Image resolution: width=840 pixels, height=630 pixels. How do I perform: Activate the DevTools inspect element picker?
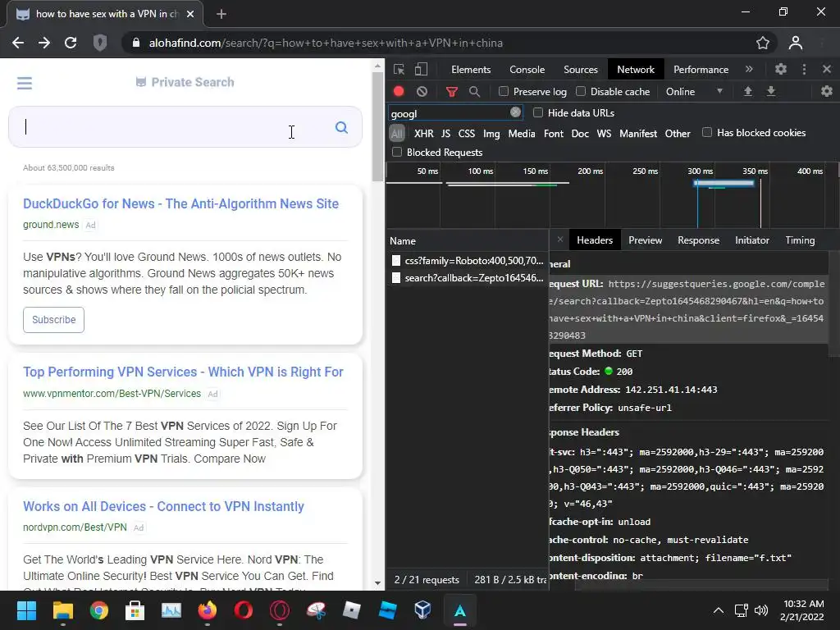coord(399,70)
